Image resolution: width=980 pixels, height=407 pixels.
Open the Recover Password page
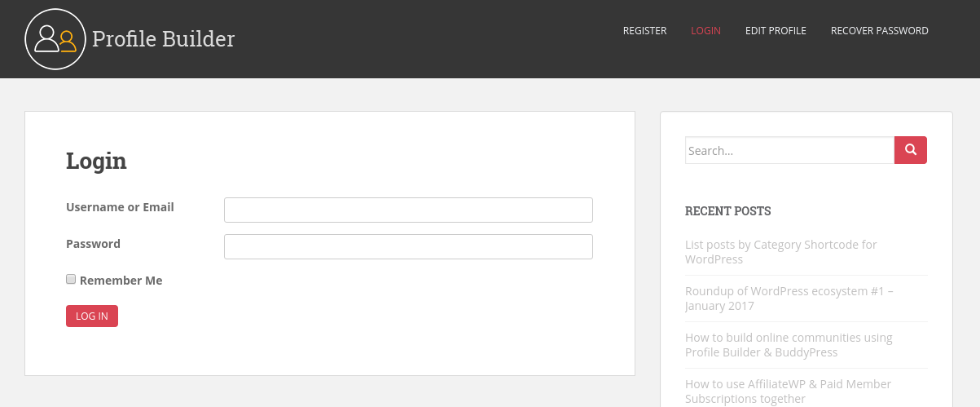point(879,31)
